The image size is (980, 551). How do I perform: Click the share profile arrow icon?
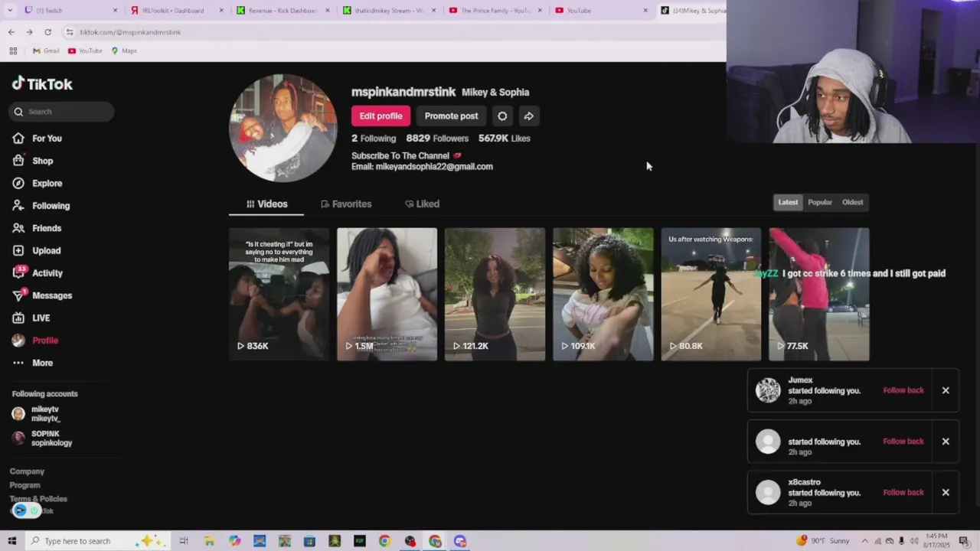coord(528,116)
